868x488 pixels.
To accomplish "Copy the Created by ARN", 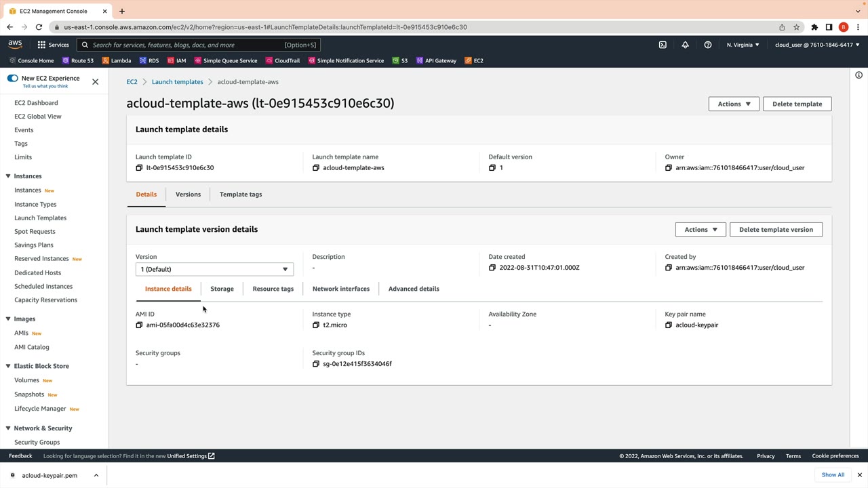I will click(669, 268).
